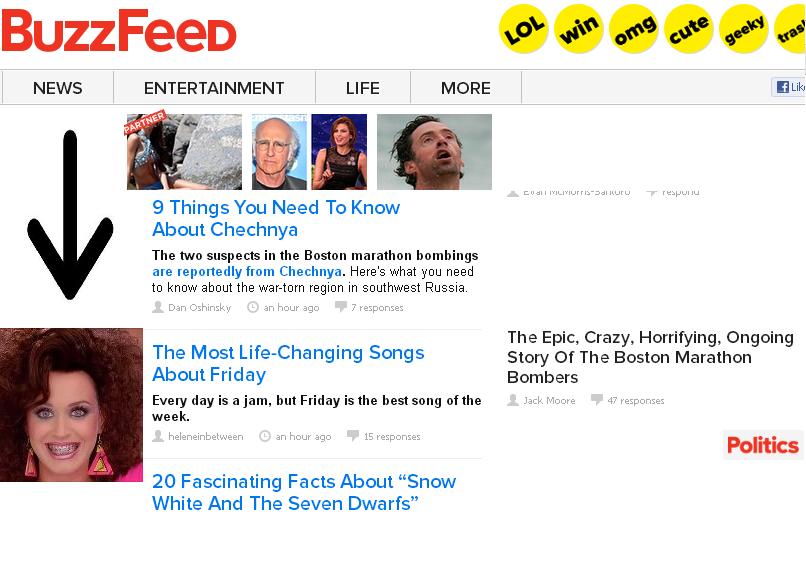This screenshot has width=806, height=563.
Task: Open the ENTERTAINMENT section
Action: point(214,88)
